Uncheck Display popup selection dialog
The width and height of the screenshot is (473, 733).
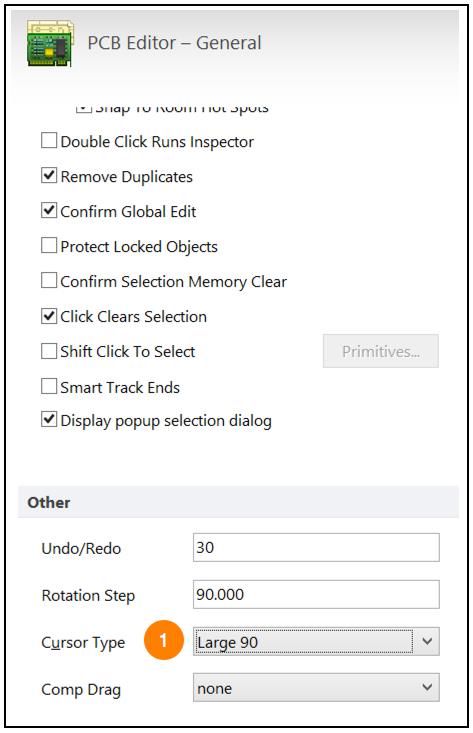click(x=49, y=419)
